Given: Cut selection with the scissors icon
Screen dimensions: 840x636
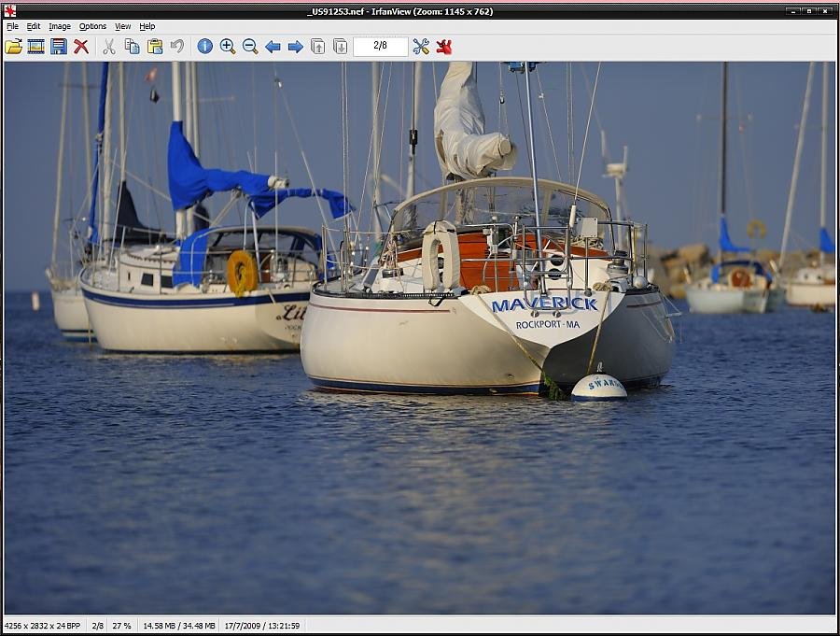Looking at the screenshot, I should click(109, 47).
